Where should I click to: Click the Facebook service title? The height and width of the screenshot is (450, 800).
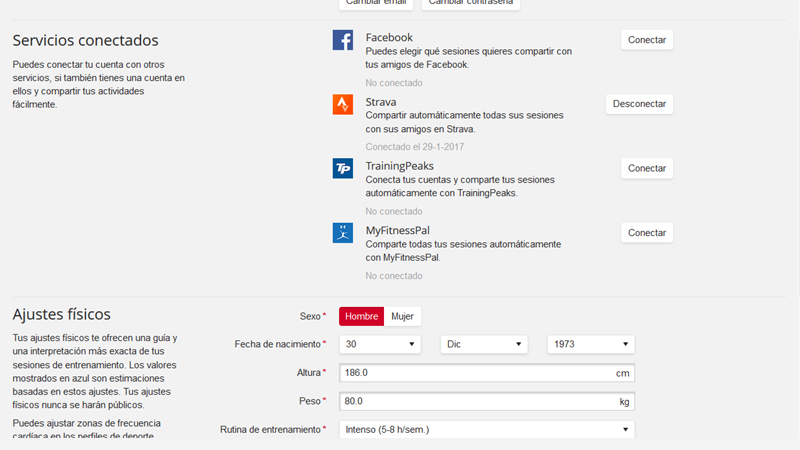click(389, 38)
